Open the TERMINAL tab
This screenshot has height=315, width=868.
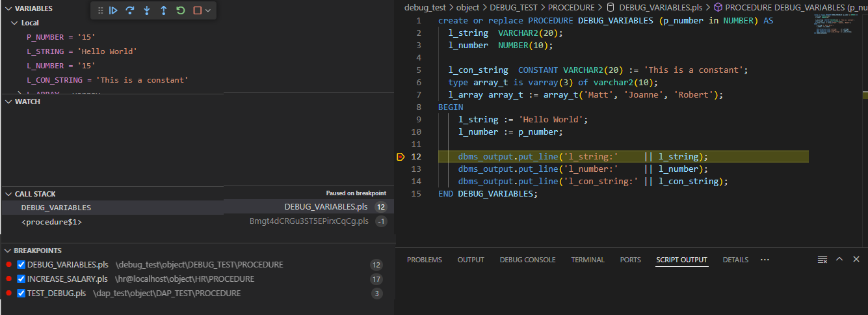(x=587, y=260)
